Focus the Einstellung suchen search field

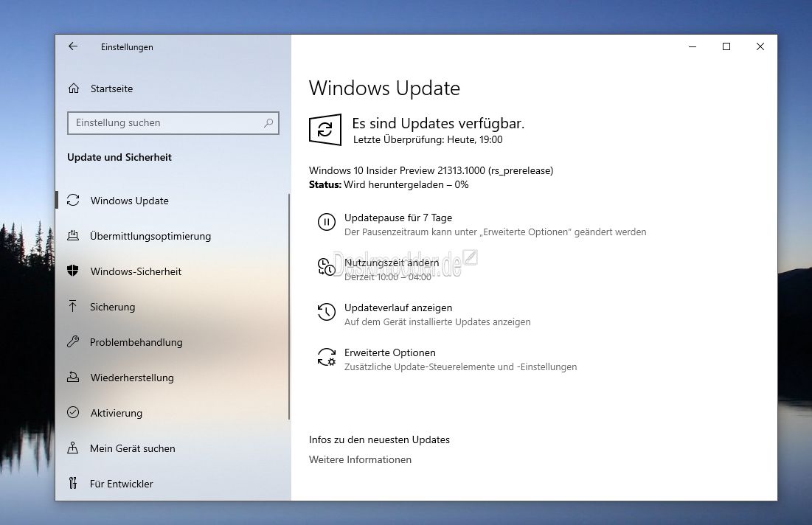point(173,122)
